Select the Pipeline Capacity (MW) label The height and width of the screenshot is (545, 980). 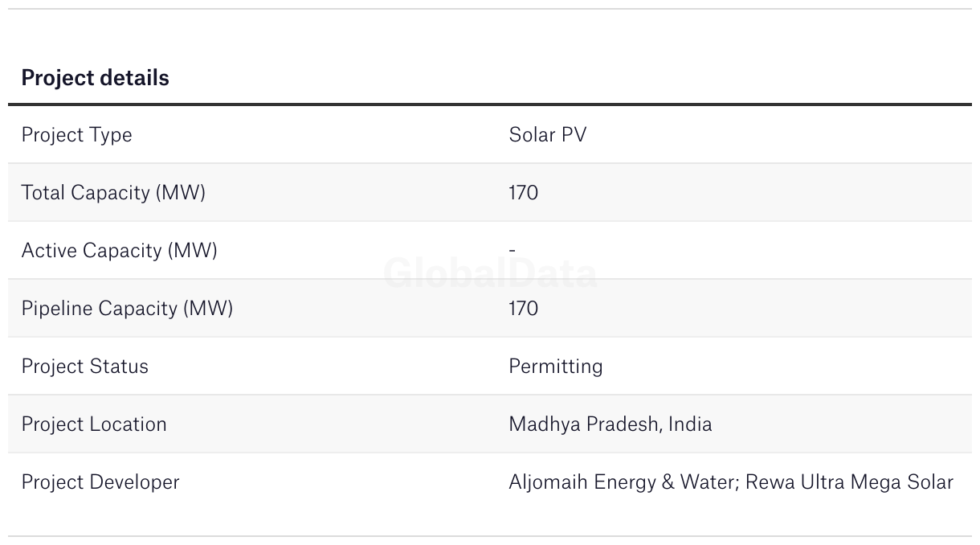click(x=127, y=309)
